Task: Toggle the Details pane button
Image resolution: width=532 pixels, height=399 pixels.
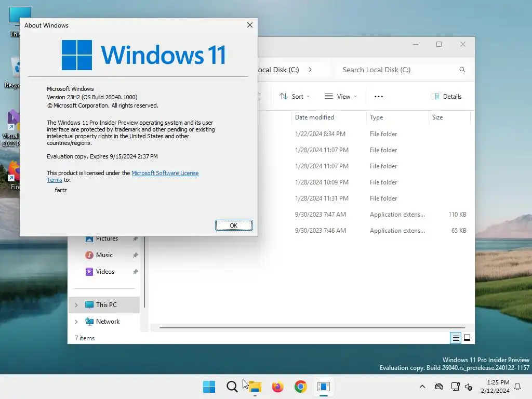Action: tap(446, 96)
